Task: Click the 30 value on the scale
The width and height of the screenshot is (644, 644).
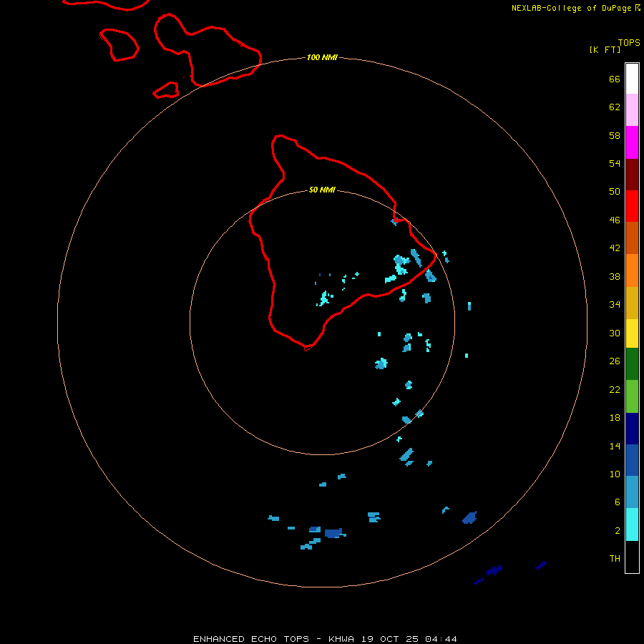Action: click(615, 333)
